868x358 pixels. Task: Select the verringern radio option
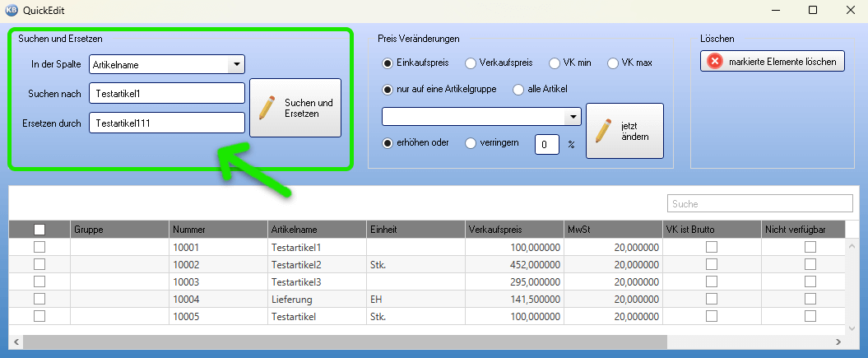(x=471, y=142)
